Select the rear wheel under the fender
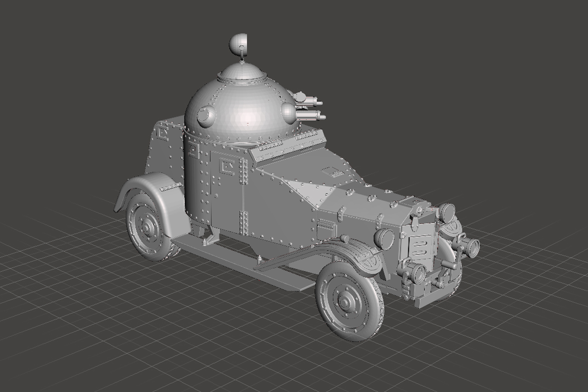The height and width of the screenshot is (392, 588). (x=149, y=227)
